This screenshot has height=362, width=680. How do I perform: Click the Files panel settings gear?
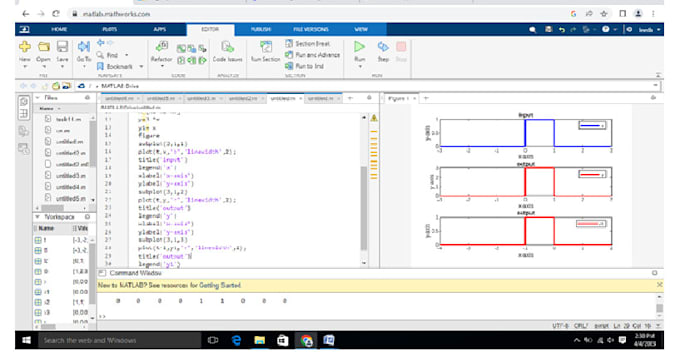tap(88, 98)
